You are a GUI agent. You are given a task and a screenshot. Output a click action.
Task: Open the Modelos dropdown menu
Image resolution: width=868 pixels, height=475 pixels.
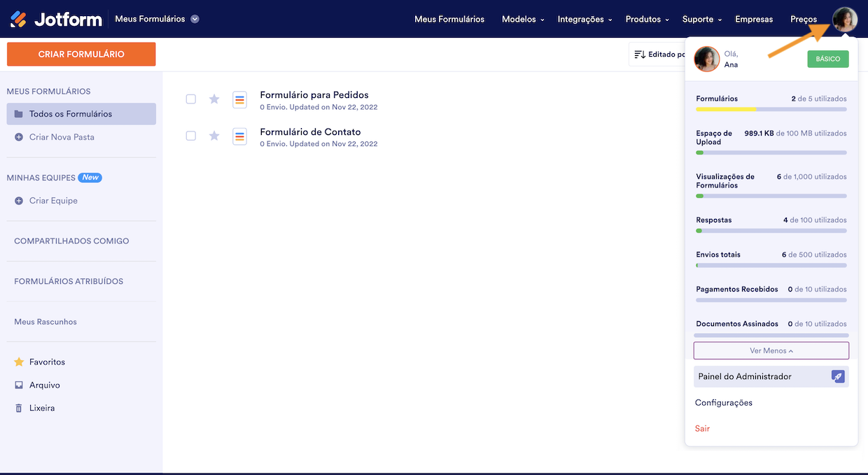pos(523,19)
